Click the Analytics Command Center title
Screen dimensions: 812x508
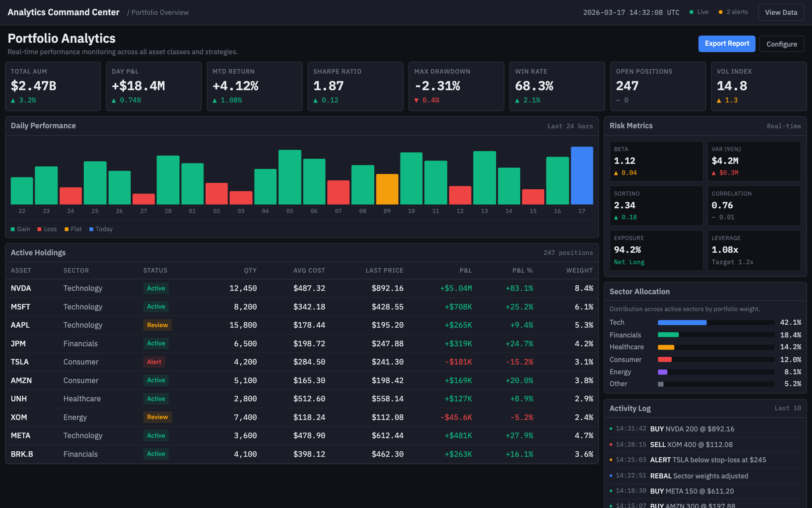click(63, 12)
